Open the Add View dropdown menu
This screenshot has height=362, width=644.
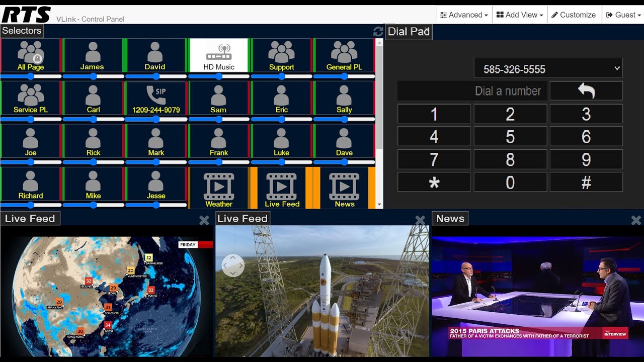520,15
